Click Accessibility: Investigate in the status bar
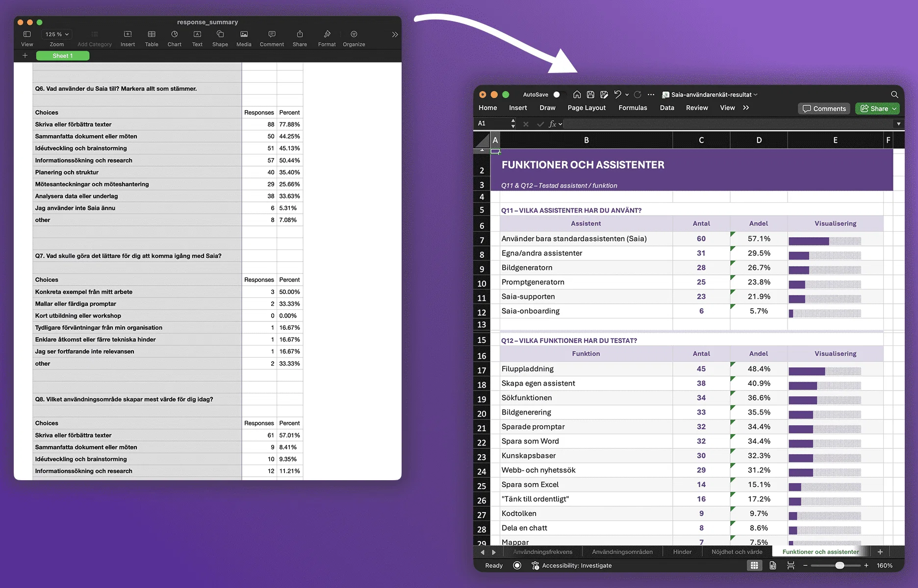Viewport: 918px width, 588px height. point(571,565)
